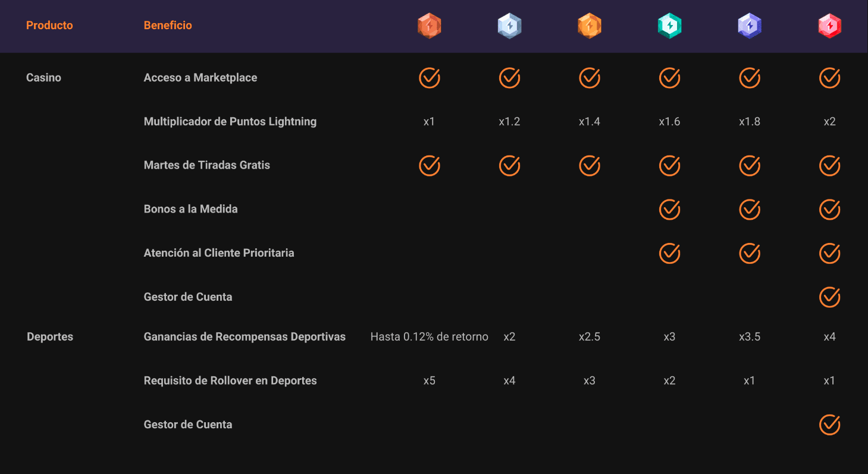Click the Producto column header
868x474 pixels.
[49, 26]
